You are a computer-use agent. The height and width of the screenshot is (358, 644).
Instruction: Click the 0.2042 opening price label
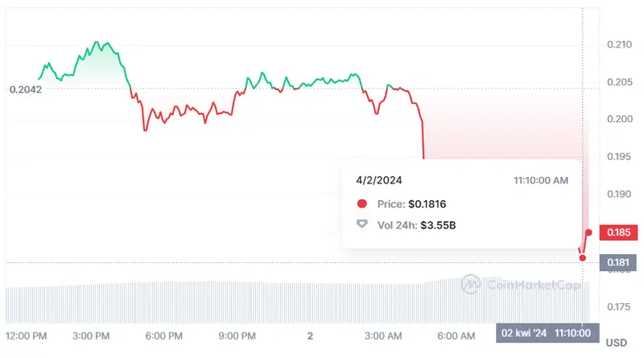click(x=26, y=89)
